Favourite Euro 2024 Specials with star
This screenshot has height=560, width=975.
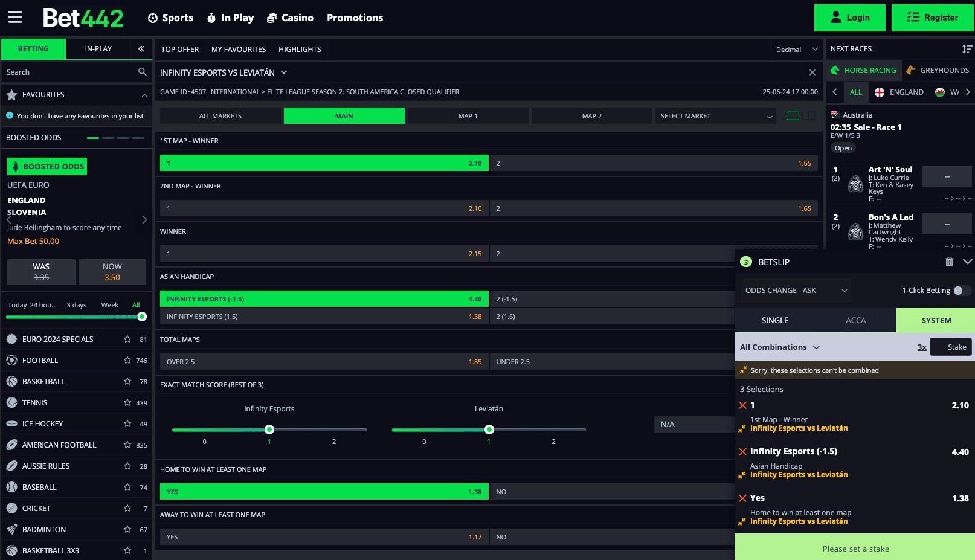pos(127,340)
